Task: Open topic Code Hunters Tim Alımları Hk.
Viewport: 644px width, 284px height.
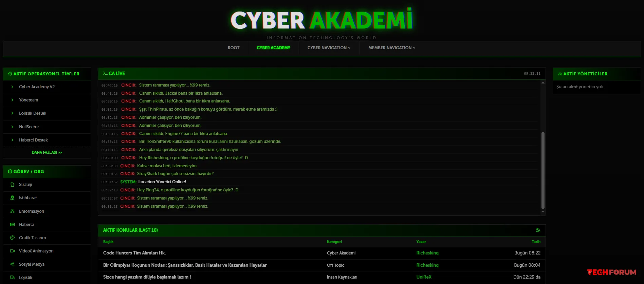Action: pyautogui.click(x=134, y=253)
